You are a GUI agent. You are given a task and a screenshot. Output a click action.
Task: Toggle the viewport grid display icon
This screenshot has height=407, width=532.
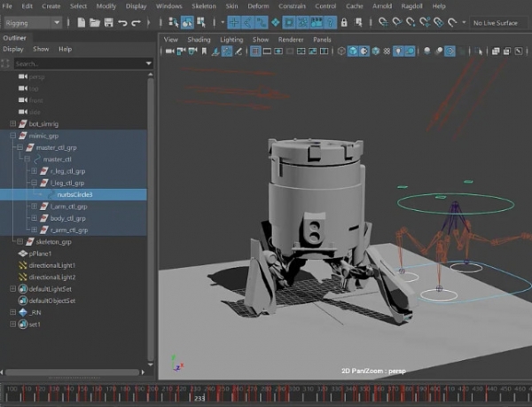coord(255,52)
